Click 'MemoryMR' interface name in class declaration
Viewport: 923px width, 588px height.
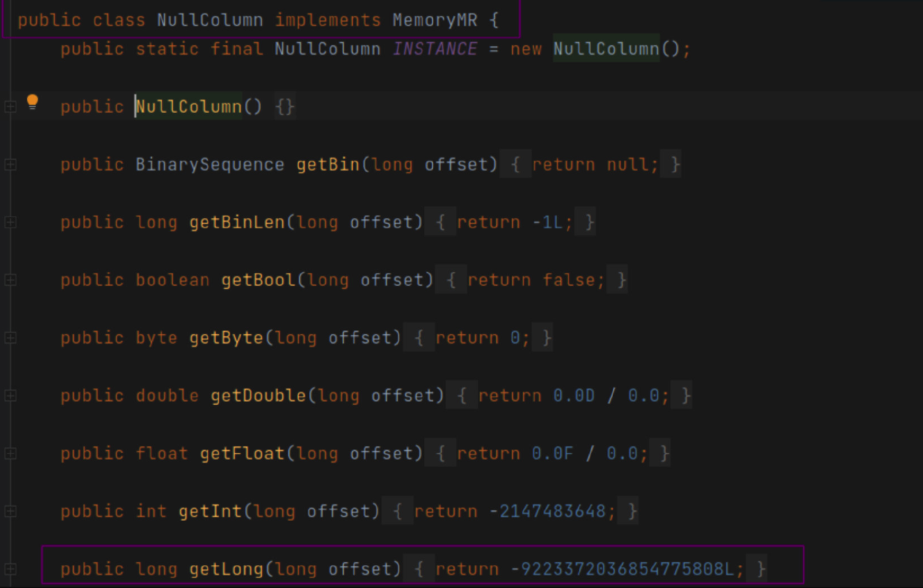click(435, 20)
